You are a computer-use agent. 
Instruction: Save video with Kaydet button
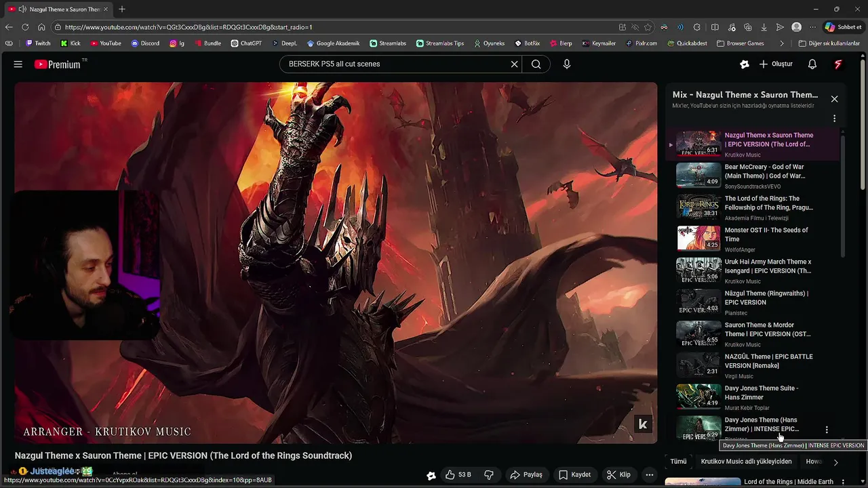tap(574, 475)
